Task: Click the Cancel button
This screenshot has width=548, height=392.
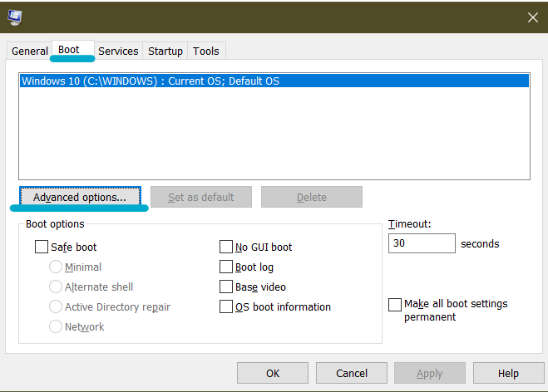Action: click(352, 373)
